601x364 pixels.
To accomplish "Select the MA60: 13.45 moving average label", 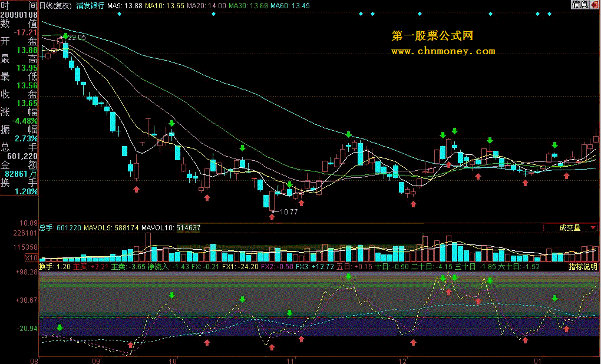I will 290,6.
